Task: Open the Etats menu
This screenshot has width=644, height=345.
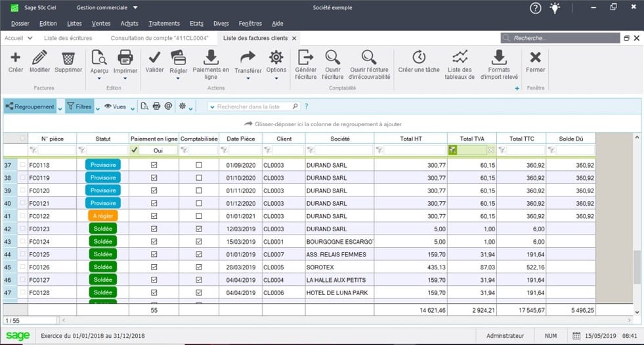Action: 196,24
